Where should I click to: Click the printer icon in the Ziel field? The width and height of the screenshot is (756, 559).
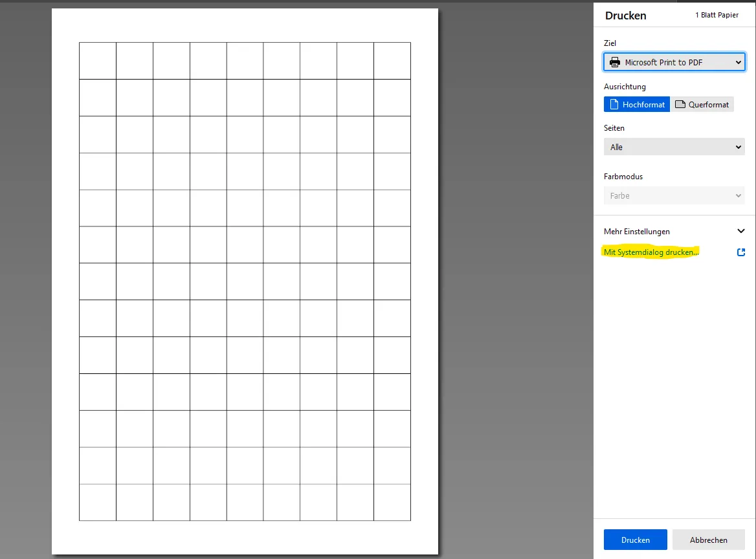pos(615,62)
